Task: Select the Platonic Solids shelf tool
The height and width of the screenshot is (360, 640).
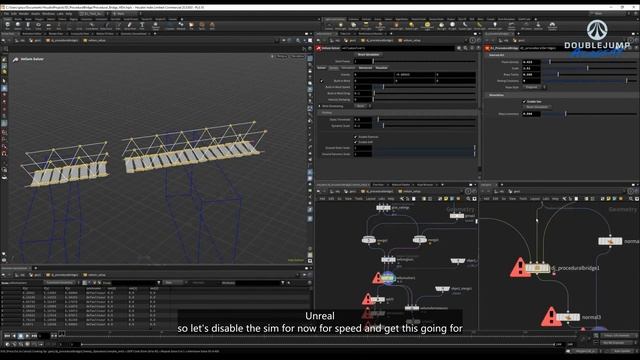Action: (156, 26)
